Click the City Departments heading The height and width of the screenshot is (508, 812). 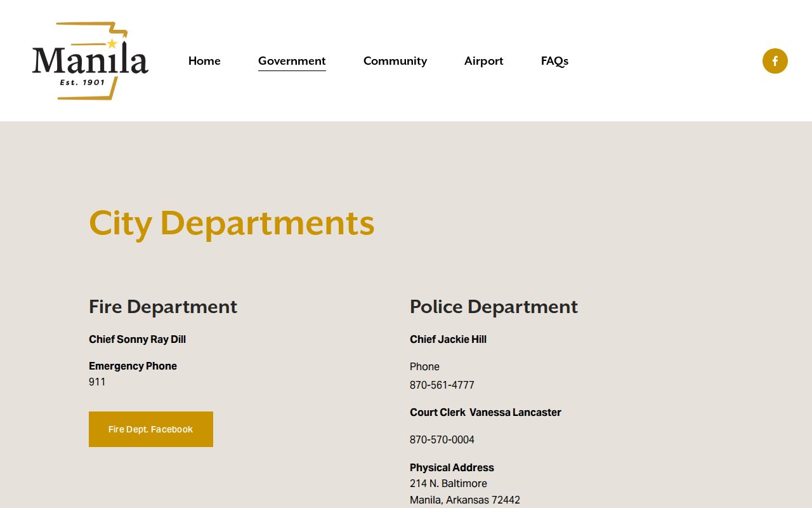click(232, 223)
